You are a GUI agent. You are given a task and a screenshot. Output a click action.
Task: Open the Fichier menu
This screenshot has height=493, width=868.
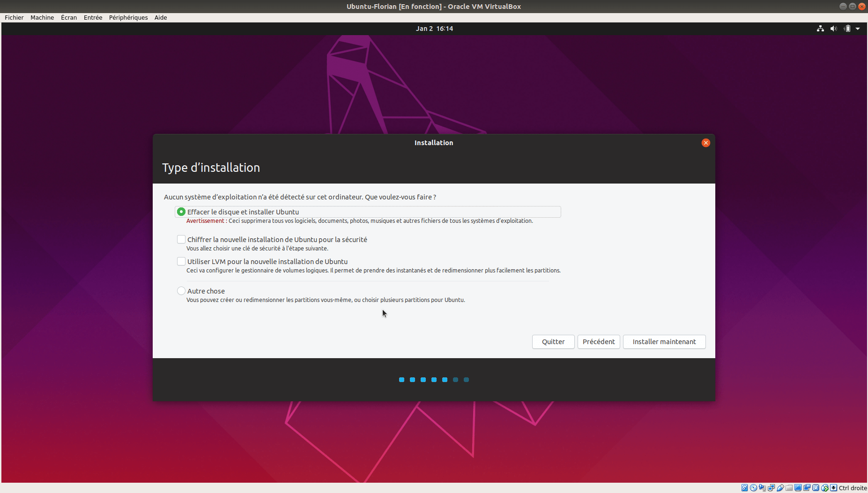(14, 18)
